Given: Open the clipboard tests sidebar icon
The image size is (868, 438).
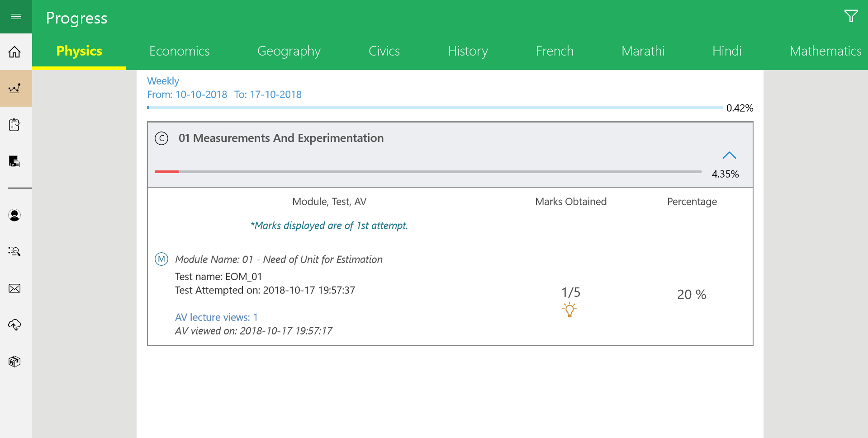Looking at the screenshot, I should (15, 125).
